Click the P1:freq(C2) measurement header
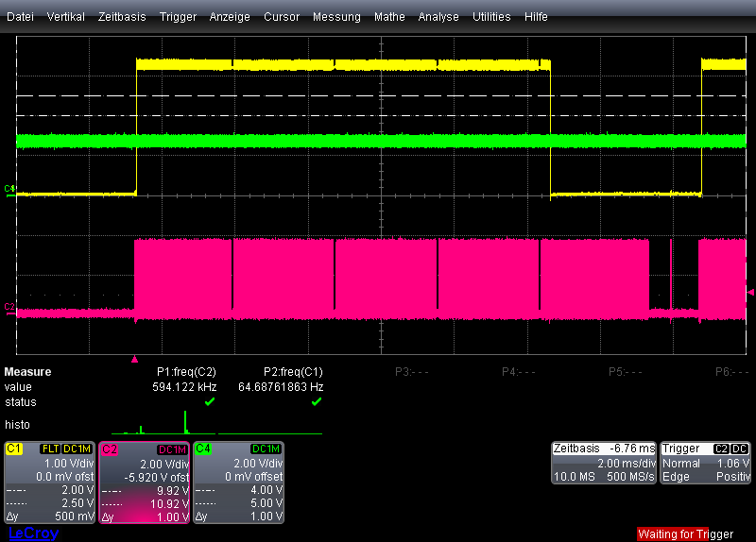756x542 pixels. 186,372
